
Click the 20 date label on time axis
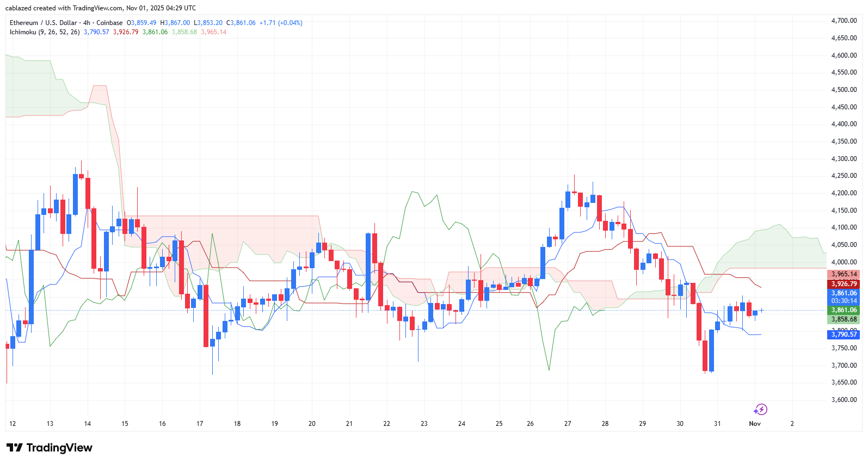click(312, 424)
